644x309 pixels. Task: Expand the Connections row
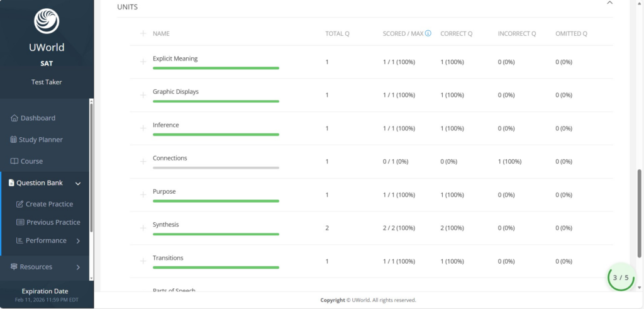143,162
